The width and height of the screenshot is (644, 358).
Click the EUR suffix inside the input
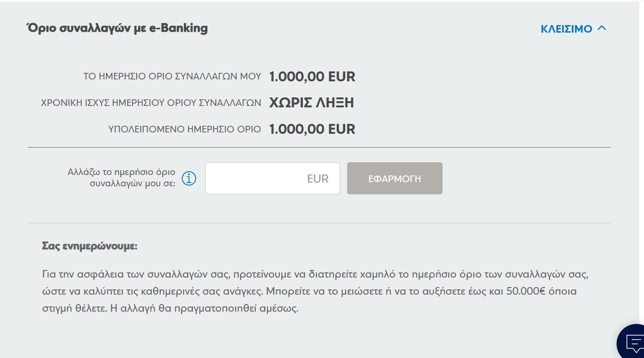pyautogui.click(x=318, y=179)
